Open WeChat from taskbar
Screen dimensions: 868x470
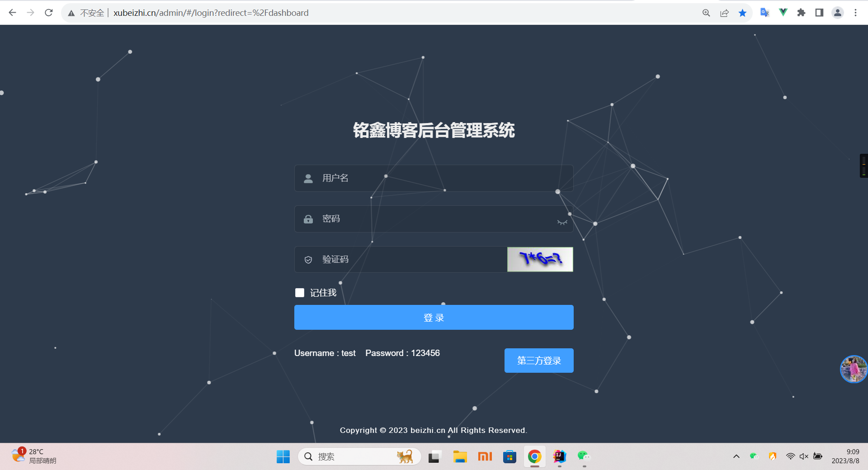(584, 456)
